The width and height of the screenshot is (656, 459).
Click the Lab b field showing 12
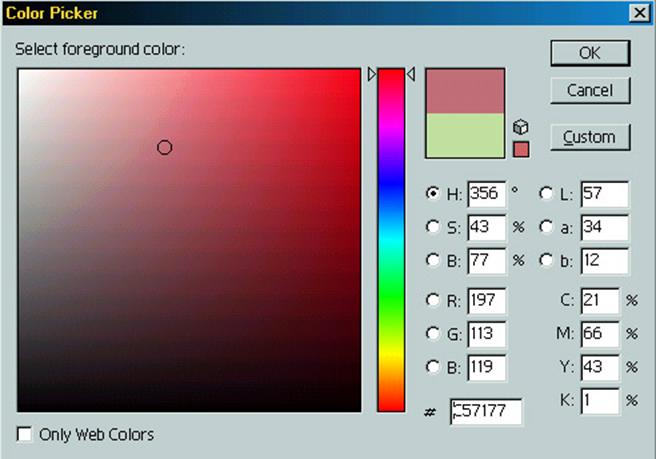(605, 261)
